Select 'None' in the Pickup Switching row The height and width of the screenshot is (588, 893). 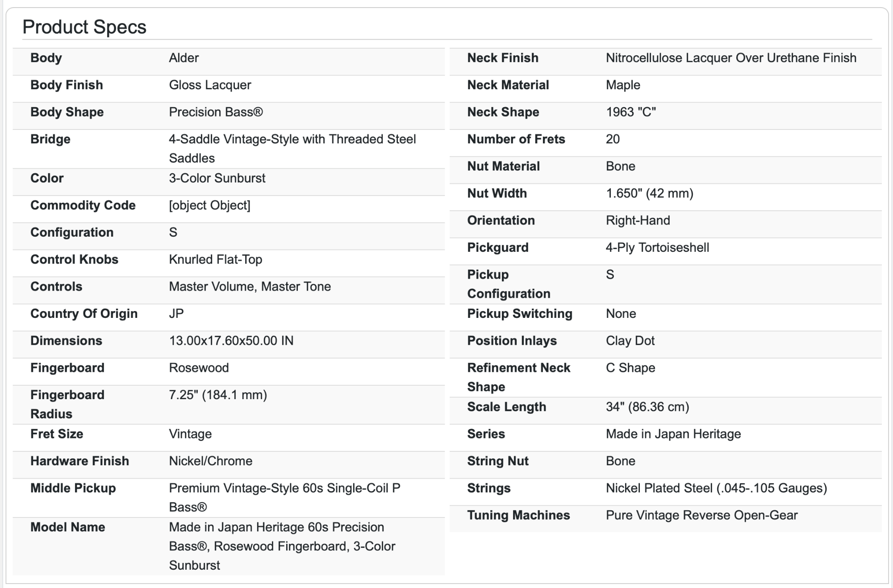point(621,314)
